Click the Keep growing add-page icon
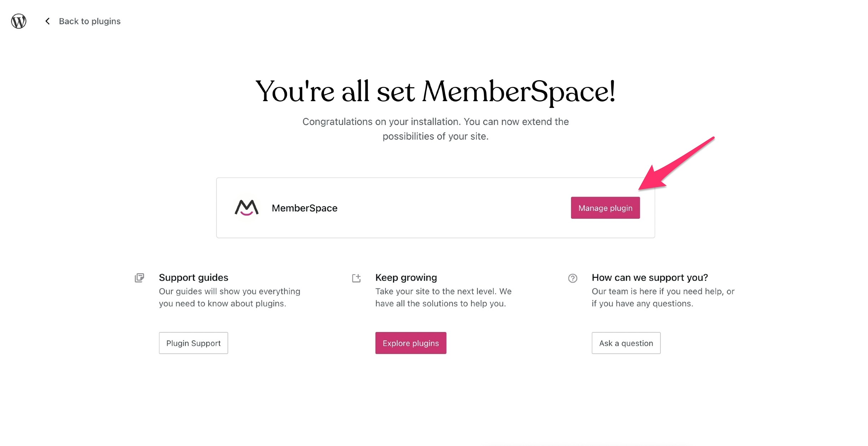The width and height of the screenshot is (868, 446). point(356,278)
